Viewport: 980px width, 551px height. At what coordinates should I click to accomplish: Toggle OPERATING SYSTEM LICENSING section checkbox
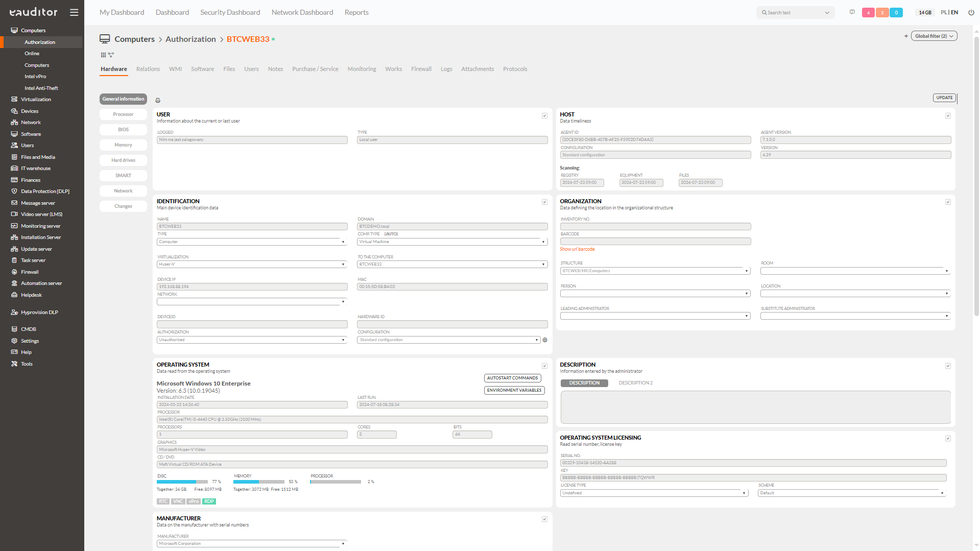[x=948, y=439]
